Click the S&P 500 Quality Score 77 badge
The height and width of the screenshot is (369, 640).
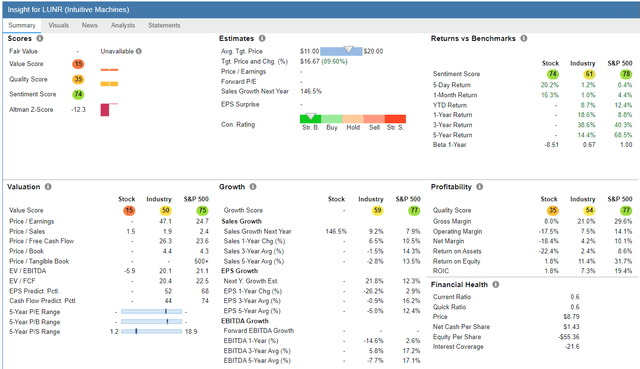click(626, 210)
